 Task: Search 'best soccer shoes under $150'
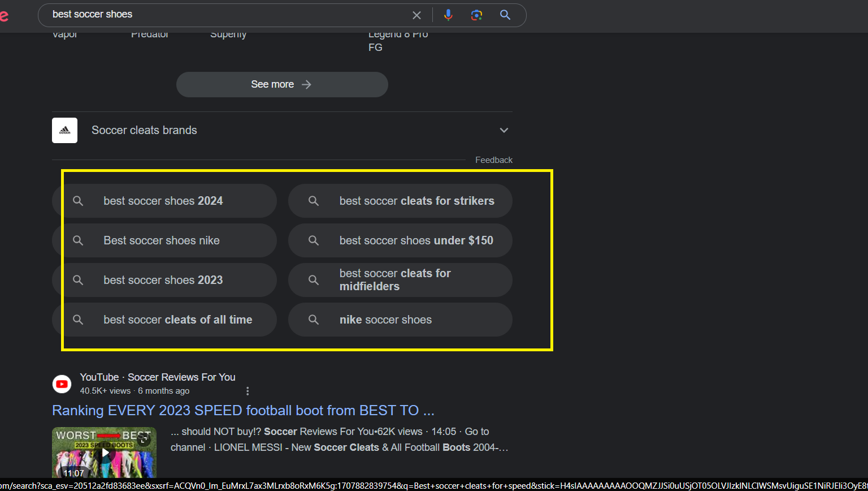click(x=400, y=240)
